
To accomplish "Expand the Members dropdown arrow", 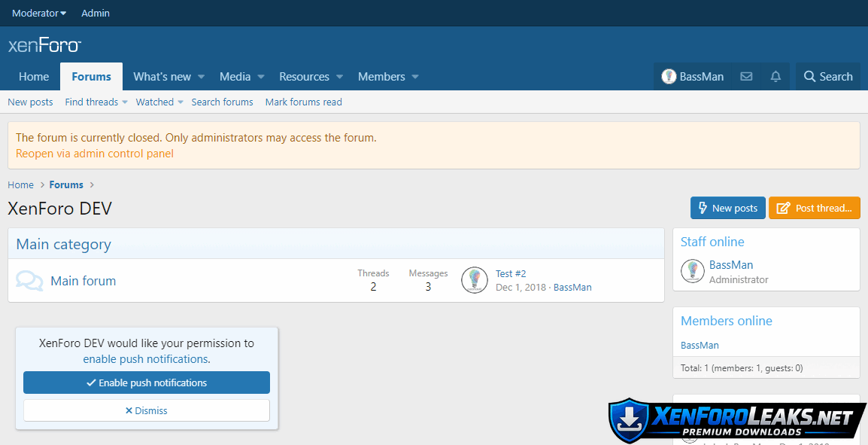I will [415, 77].
